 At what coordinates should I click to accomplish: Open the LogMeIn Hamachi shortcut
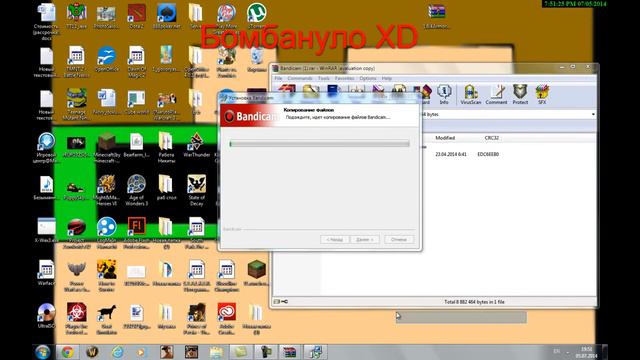[107, 233]
